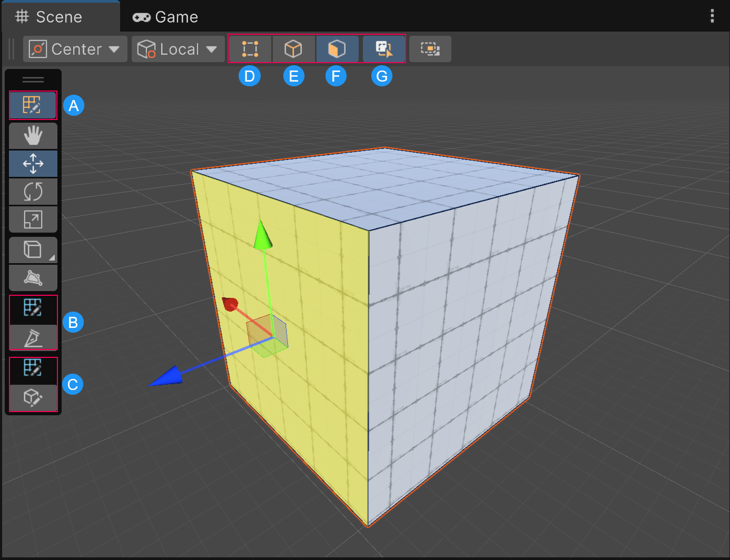Select the Move tool
This screenshot has width=730, height=560.
pyautogui.click(x=33, y=164)
